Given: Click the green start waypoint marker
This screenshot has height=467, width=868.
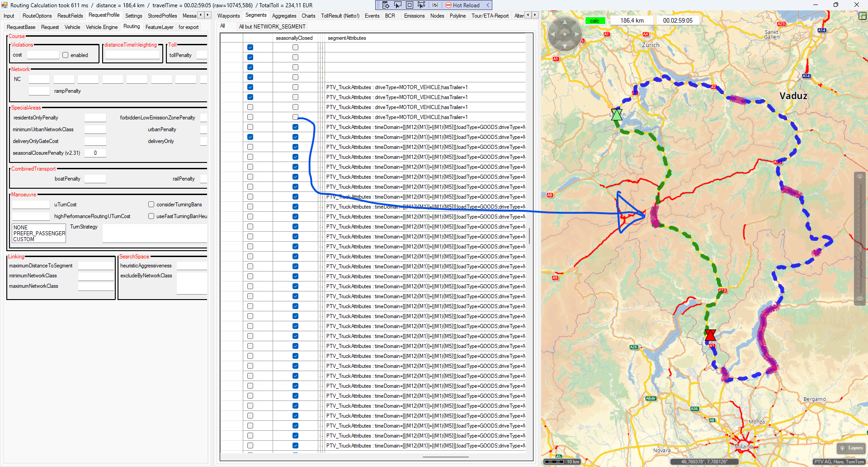Looking at the screenshot, I should (x=617, y=114).
